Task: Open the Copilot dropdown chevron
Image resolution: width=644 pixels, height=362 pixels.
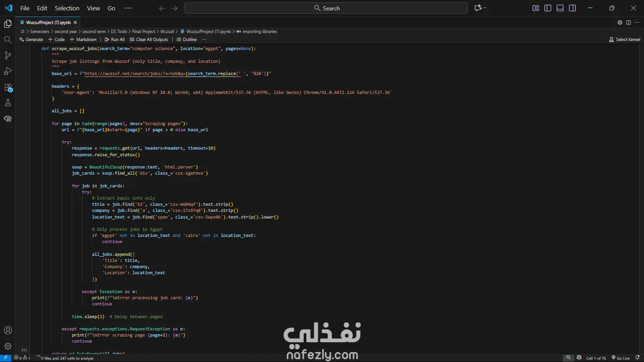Action: tap(485, 8)
